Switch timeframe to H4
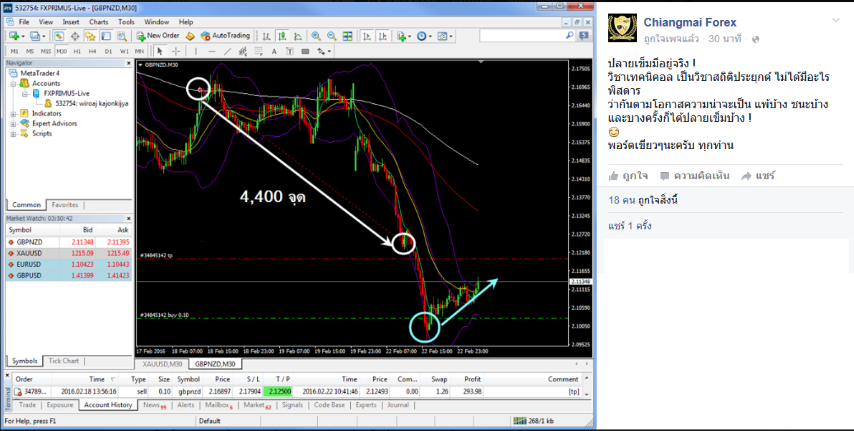 pyautogui.click(x=93, y=51)
